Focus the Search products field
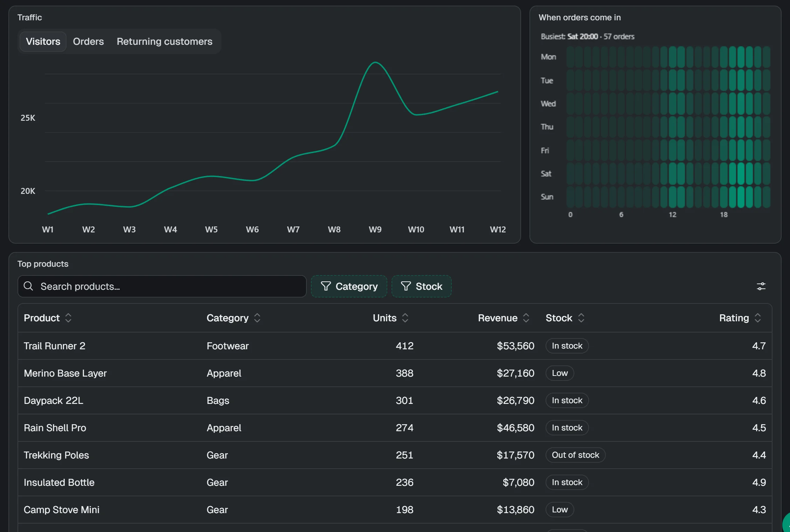The image size is (790, 532). [162, 286]
